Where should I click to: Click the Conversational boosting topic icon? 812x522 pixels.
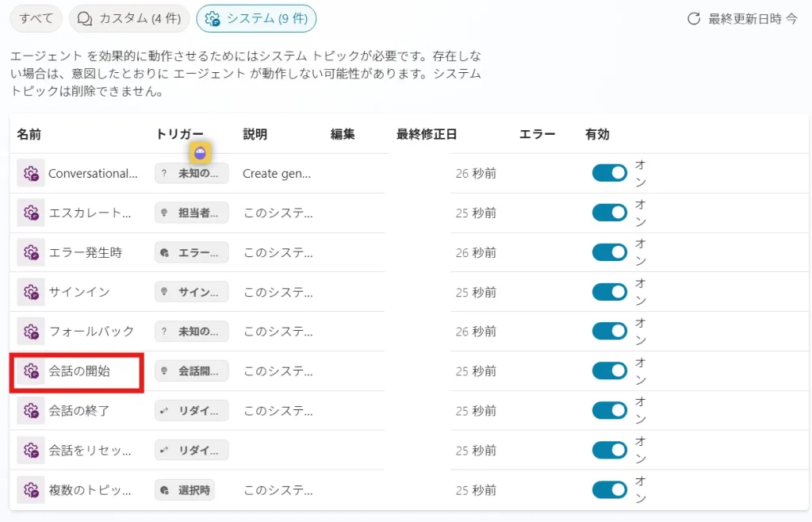click(31, 174)
